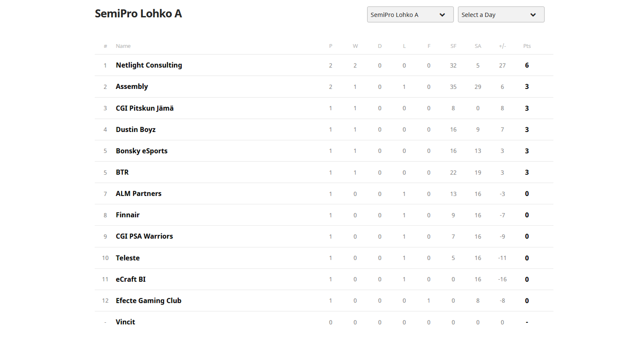Open the SemiPro Lohko A dropdown
Viewport: 644px width, 338px height.
click(410, 15)
